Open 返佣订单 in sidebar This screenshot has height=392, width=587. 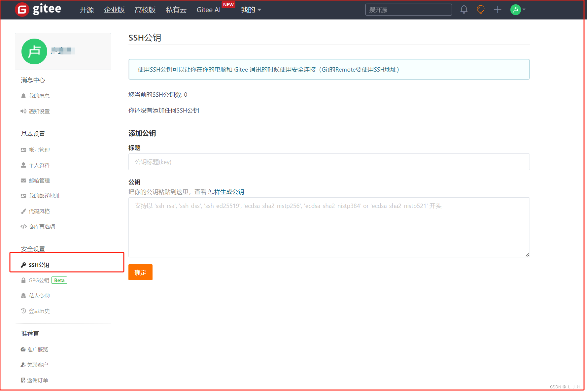pyautogui.click(x=37, y=380)
